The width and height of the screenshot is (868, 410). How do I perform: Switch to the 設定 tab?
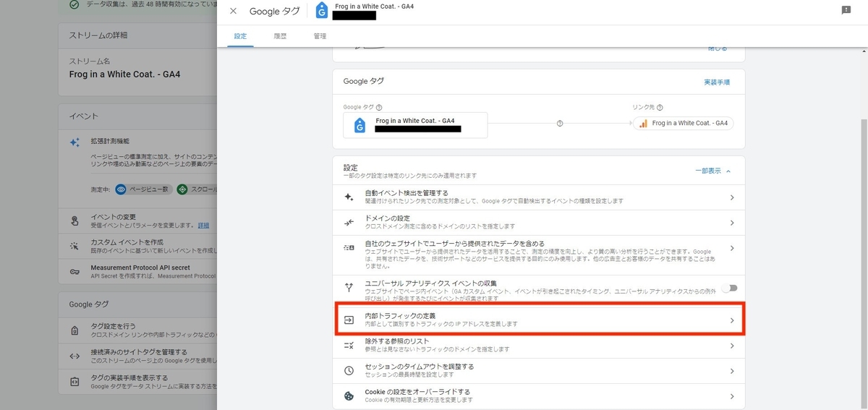(x=240, y=36)
